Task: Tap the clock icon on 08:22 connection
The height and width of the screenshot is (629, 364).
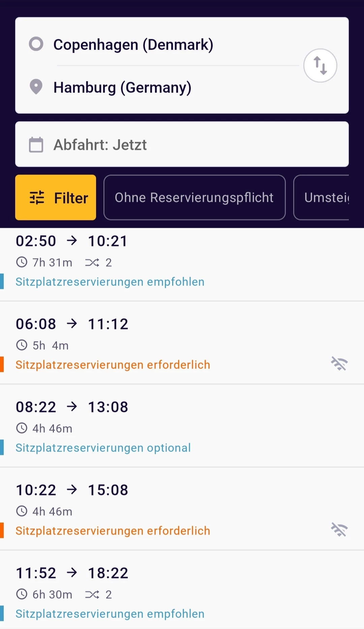Action: [x=22, y=428]
